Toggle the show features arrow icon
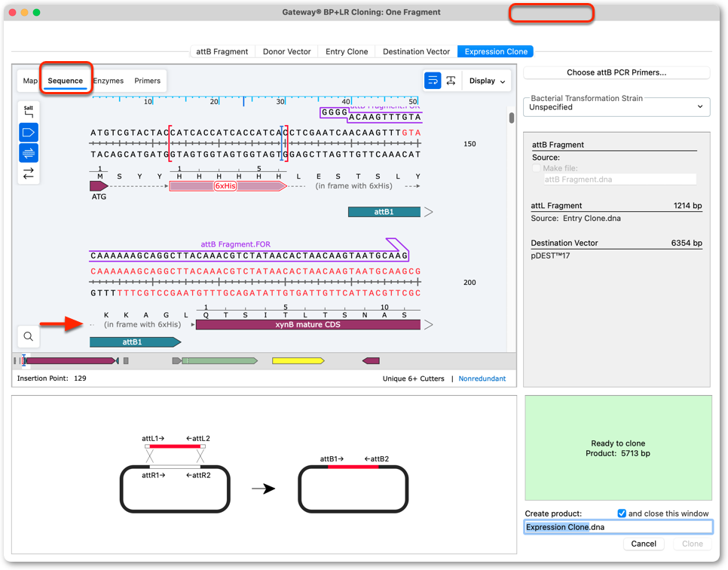Screen dimensions: 728x570 (x=29, y=133)
